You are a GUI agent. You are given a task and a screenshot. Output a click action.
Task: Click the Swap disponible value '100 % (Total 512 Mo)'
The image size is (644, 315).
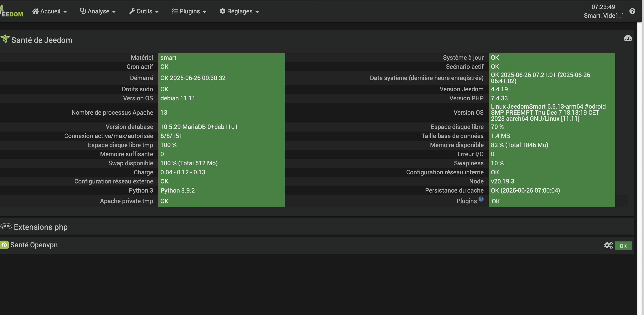pos(189,163)
